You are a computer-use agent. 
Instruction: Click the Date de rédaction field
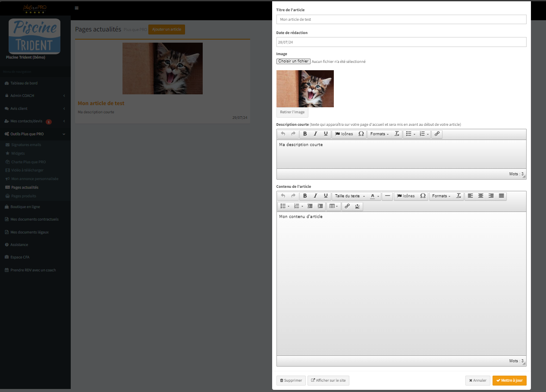402,42
